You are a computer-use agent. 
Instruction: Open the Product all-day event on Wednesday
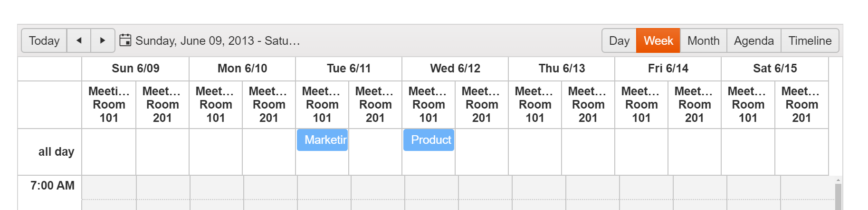(429, 140)
